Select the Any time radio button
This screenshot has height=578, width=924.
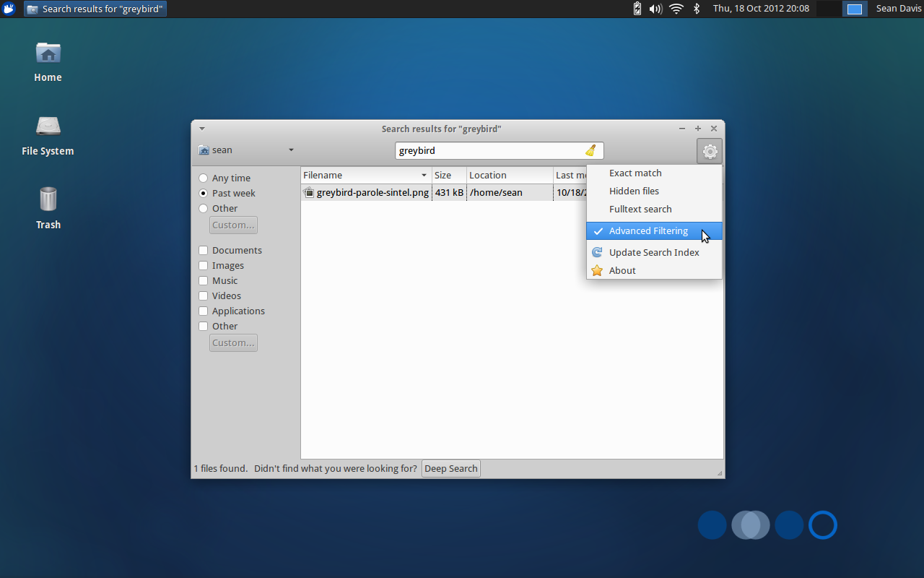(x=203, y=178)
